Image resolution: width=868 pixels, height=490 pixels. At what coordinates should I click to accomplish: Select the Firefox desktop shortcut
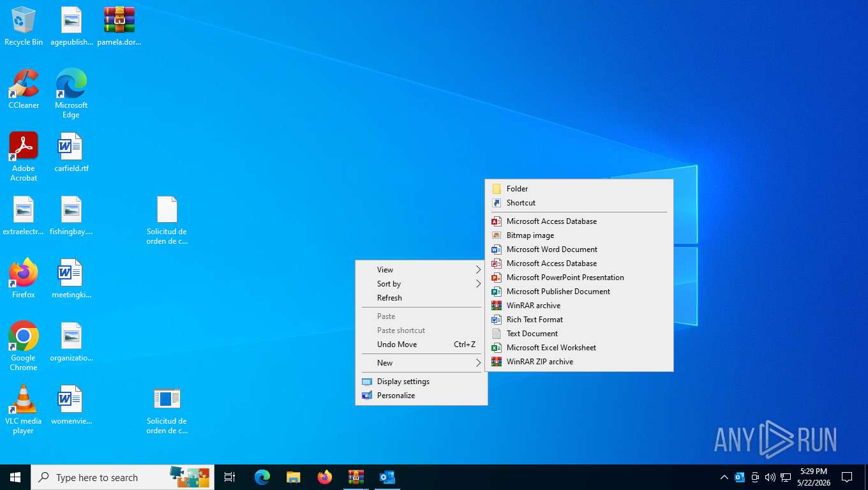click(24, 279)
